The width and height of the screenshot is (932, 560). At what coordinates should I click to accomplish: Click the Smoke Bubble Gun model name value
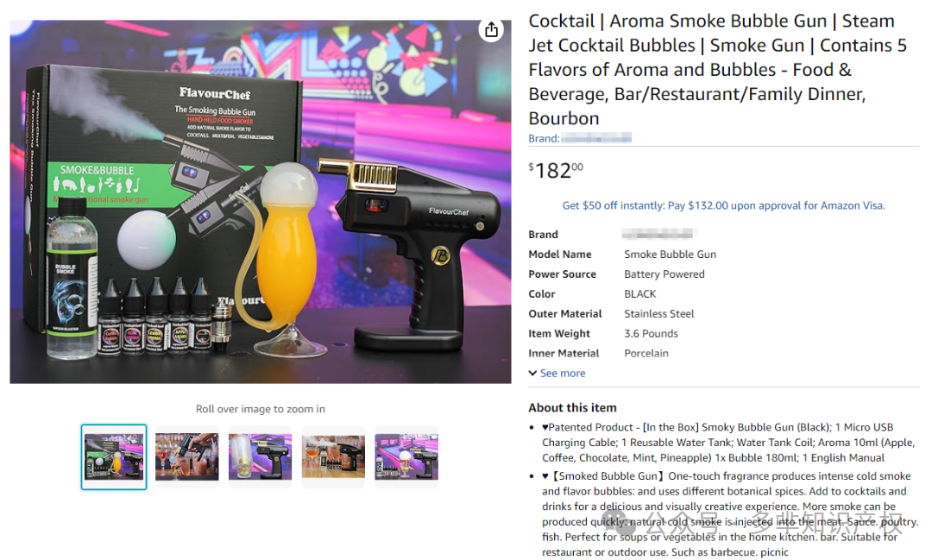click(x=670, y=255)
